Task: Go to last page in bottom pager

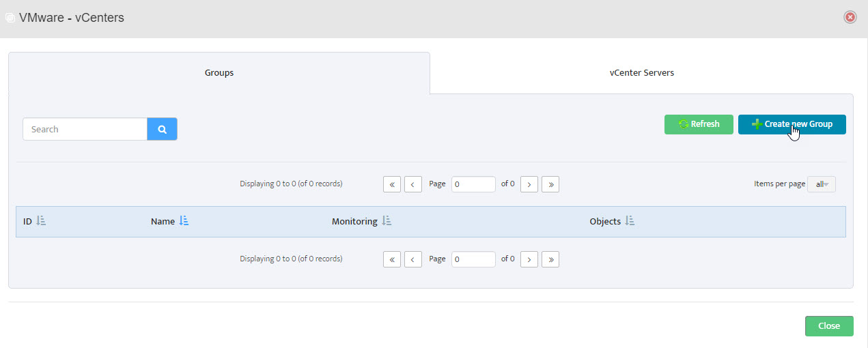Action: tap(550, 259)
